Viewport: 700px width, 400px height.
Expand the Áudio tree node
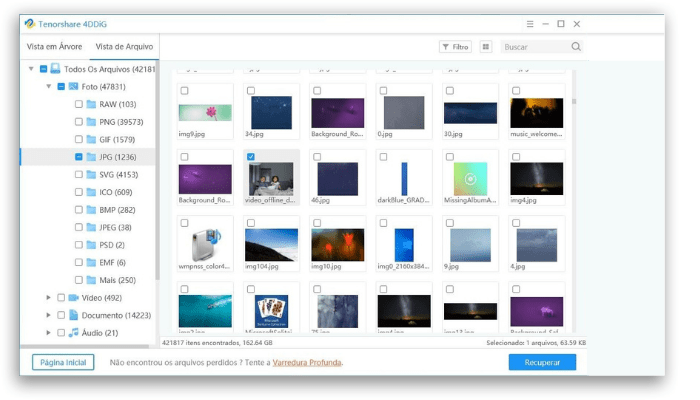pos(49,333)
